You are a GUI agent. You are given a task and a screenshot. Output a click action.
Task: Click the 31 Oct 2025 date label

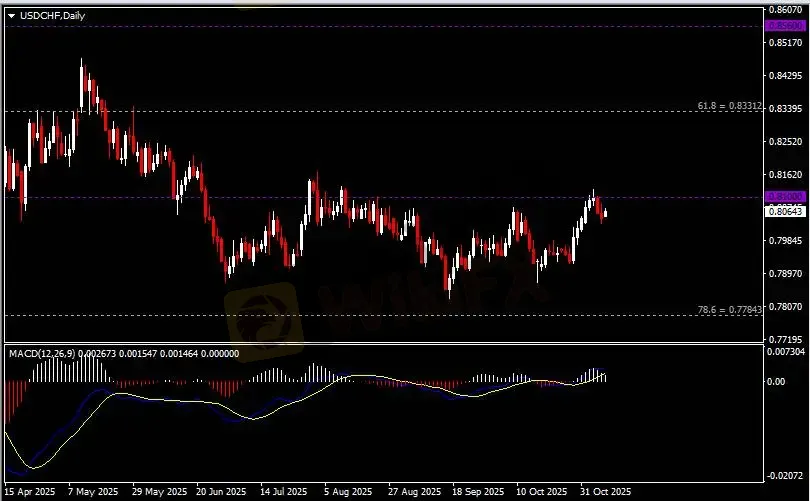pyautogui.click(x=605, y=492)
